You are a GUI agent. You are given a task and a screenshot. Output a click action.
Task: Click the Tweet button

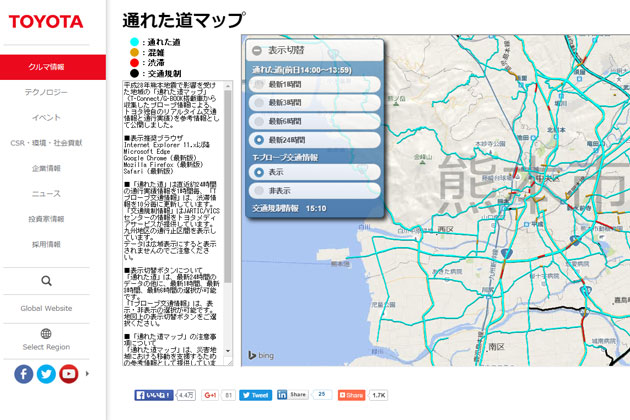(255, 395)
